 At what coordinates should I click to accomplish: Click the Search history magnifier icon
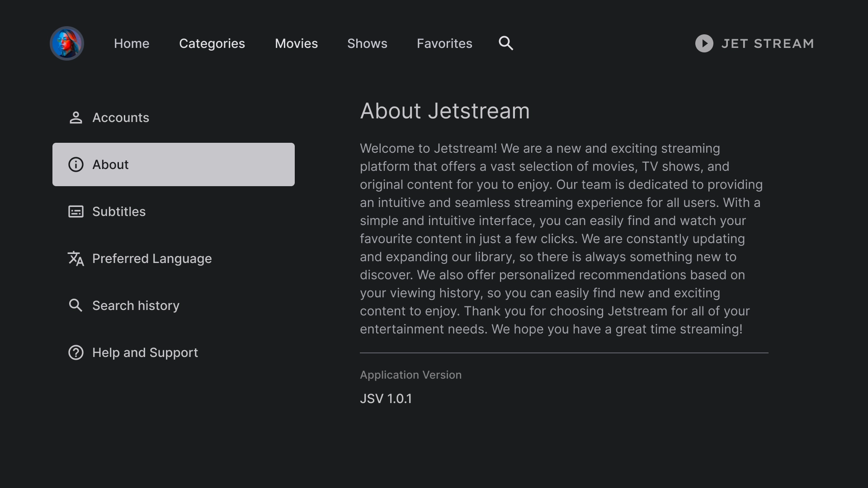tap(76, 305)
